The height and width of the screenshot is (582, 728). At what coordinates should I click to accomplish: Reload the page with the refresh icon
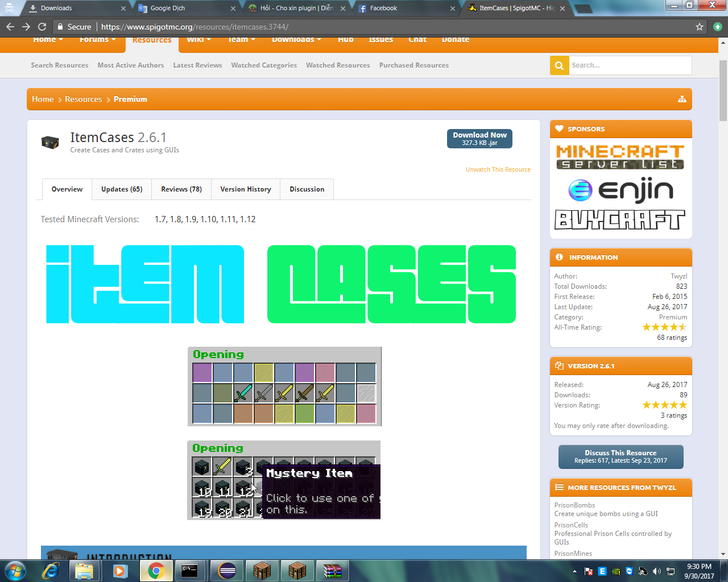42,27
